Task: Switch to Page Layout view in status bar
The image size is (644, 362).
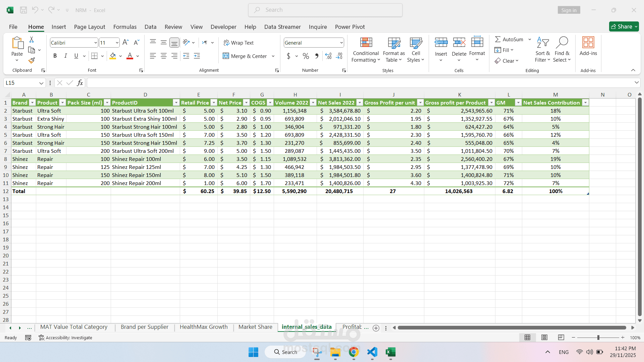Action: (x=544, y=338)
